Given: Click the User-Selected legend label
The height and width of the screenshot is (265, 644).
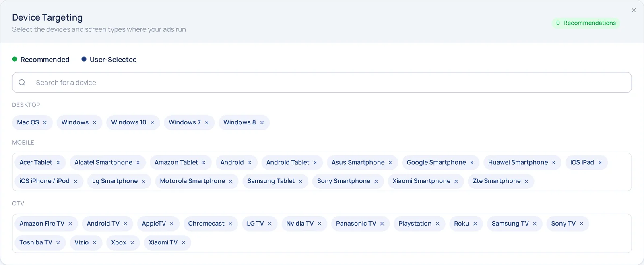Looking at the screenshot, I should [x=113, y=60].
